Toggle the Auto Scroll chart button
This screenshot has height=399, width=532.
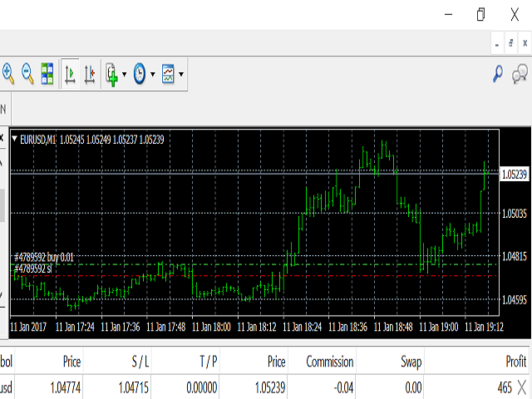click(70, 74)
